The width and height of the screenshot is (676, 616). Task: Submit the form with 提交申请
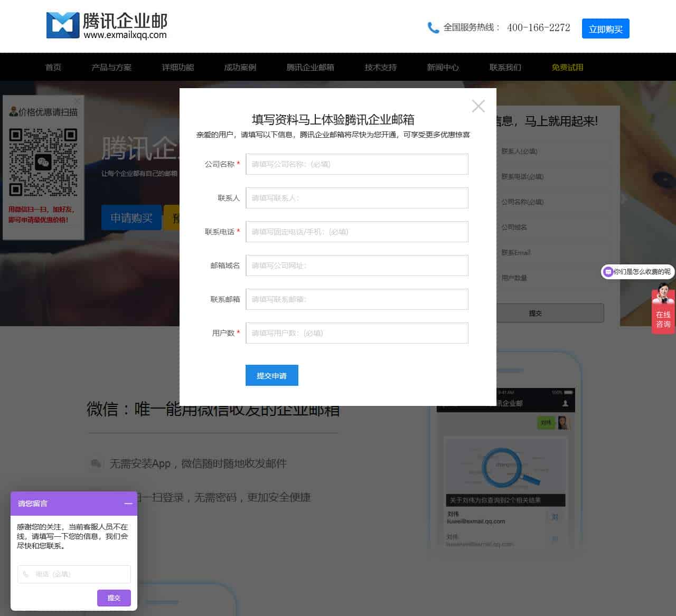272,375
